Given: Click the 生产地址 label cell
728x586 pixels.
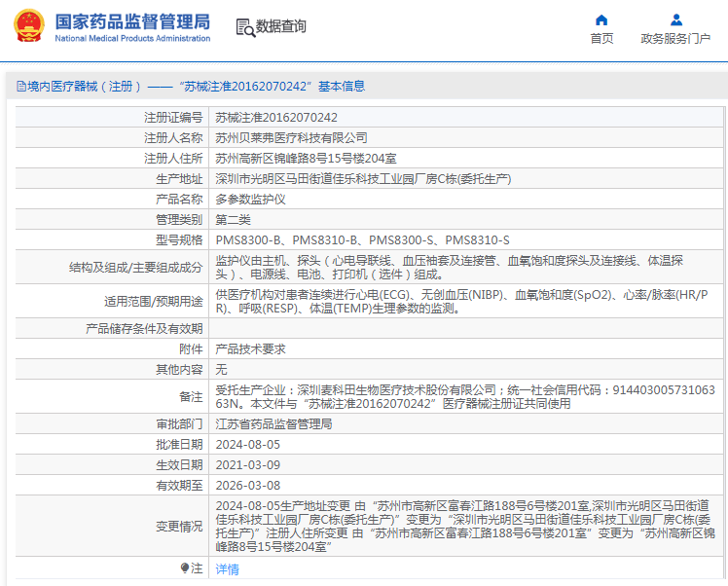Looking at the screenshot, I should coord(112,179).
